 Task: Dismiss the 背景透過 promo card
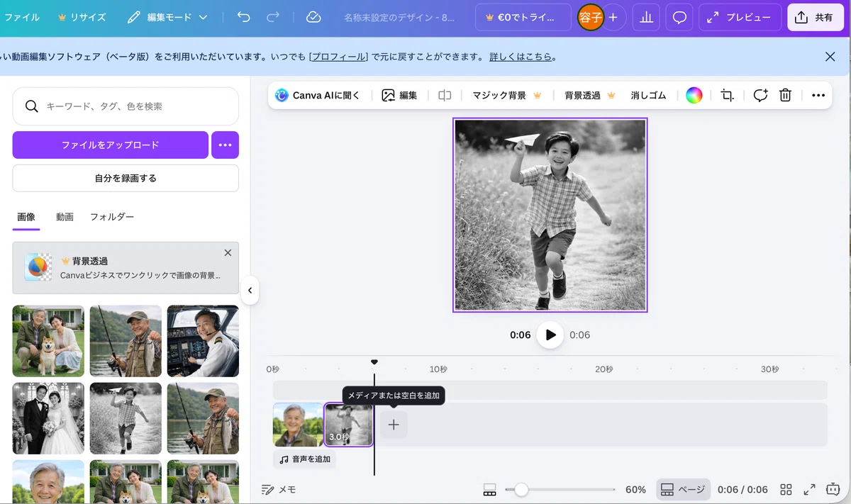pyautogui.click(x=228, y=252)
